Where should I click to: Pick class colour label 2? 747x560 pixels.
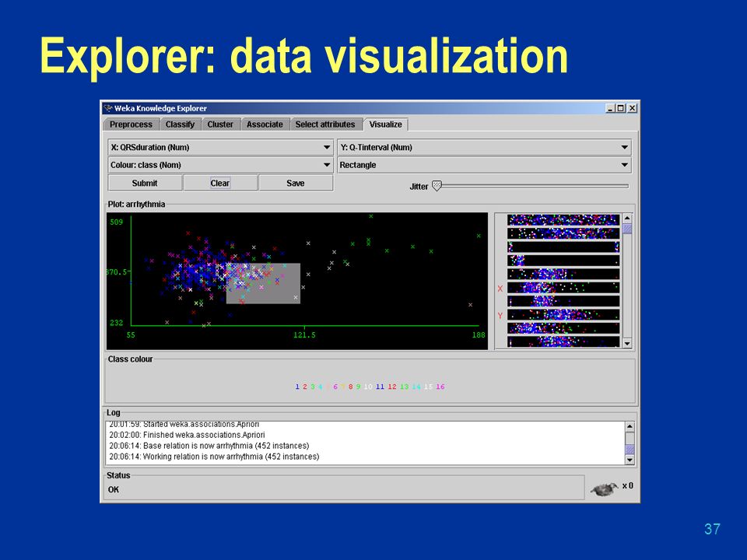point(305,387)
